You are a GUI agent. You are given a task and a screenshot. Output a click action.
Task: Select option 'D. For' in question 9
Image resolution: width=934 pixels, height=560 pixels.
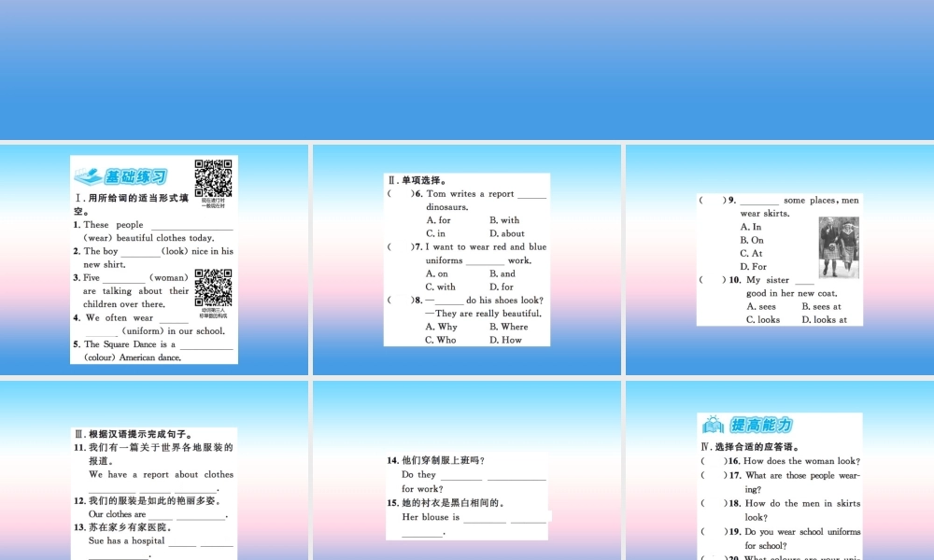[754, 267]
